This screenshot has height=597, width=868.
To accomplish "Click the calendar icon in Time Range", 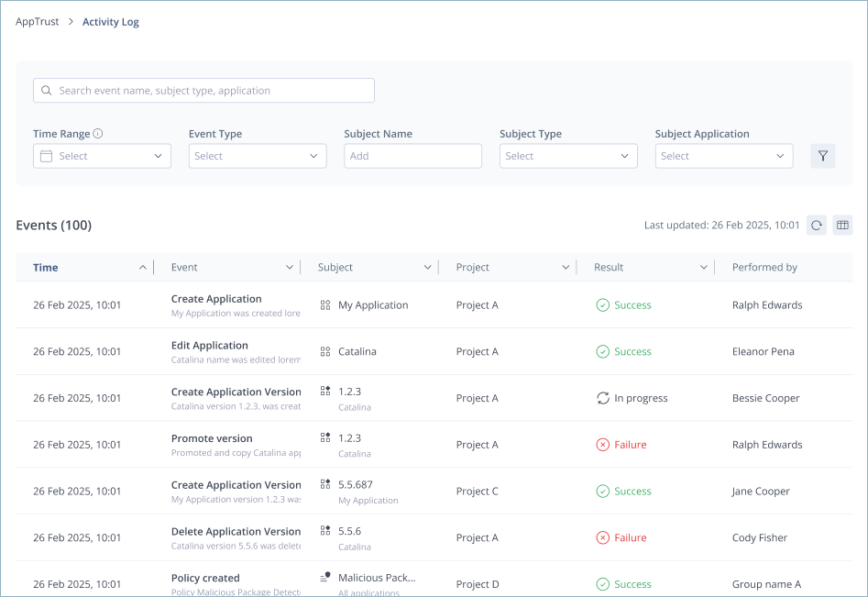I will pyautogui.click(x=47, y=156).
